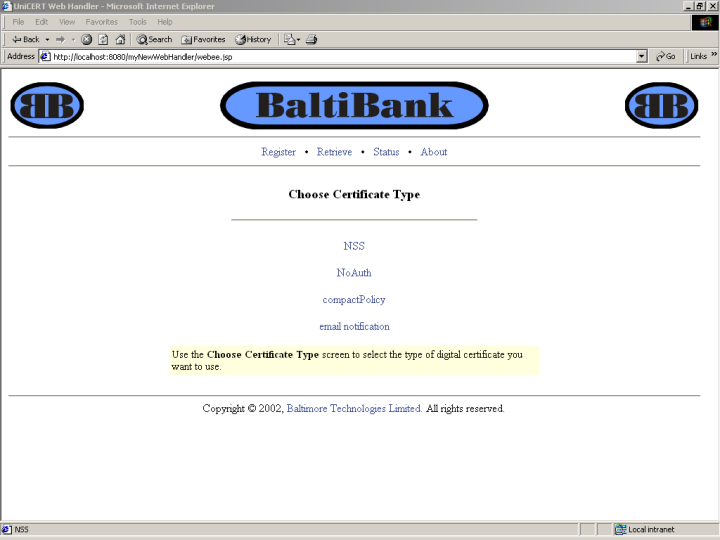Click the Print toolbar icon
Image resolution: width=720 pixels, height=540 pixels.
311,39
